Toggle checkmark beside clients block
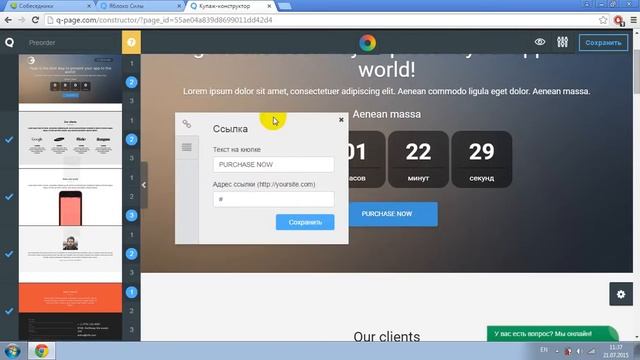 tap(9, 140)
